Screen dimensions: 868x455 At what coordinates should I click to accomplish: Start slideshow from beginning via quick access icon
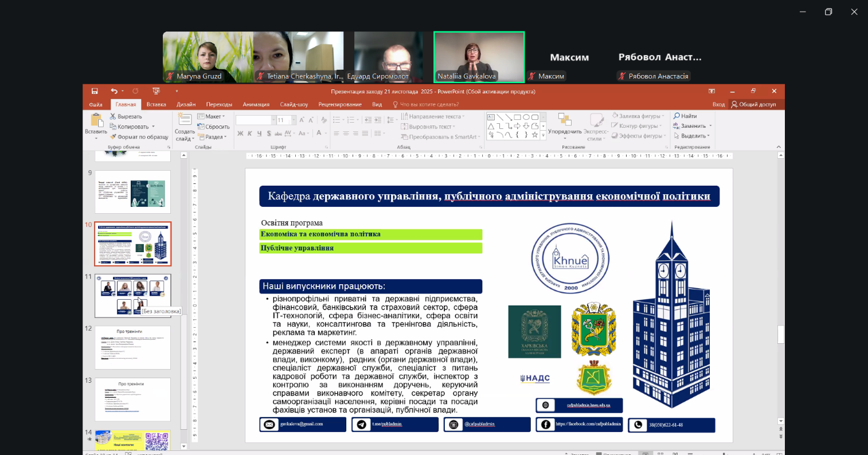pos(156,91)
